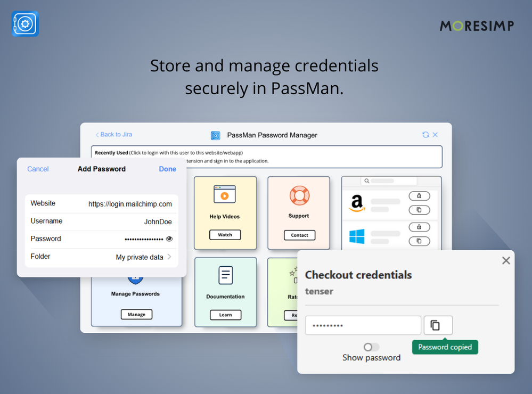
Task: Click Done to save the new password
Action: [x=167, y=169]
